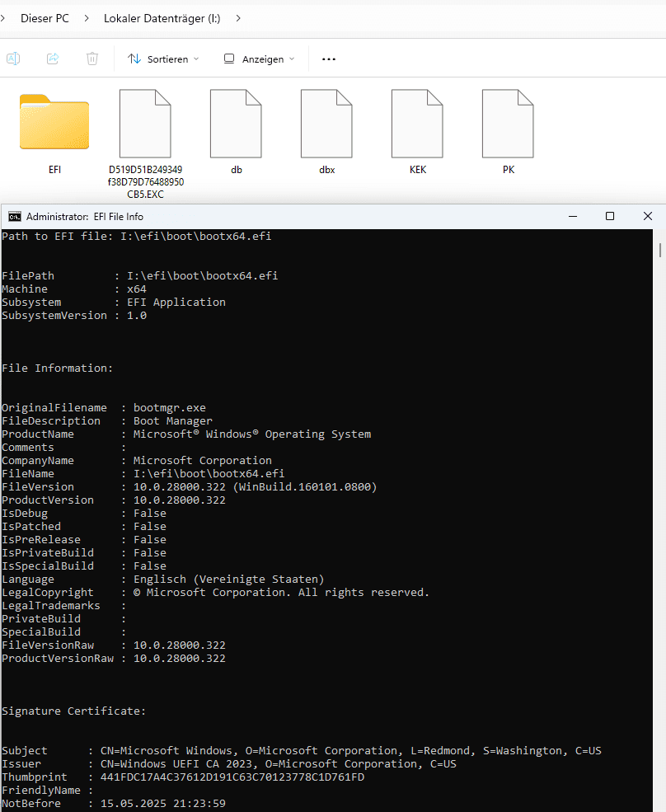Image resolution: width=666 pixels, height=812 pixels.
Task: Click the 'EFI' folder name label
Action: click(x=54, y=170)
